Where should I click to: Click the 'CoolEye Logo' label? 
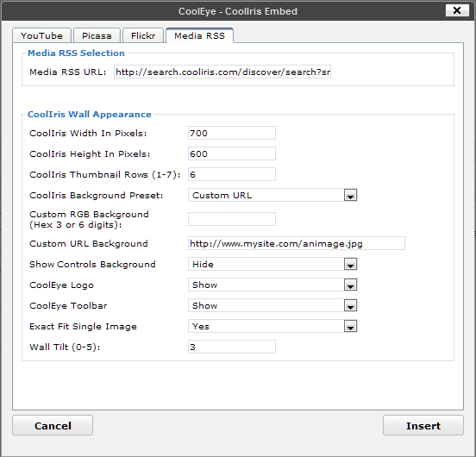click(x=61, y=285)
